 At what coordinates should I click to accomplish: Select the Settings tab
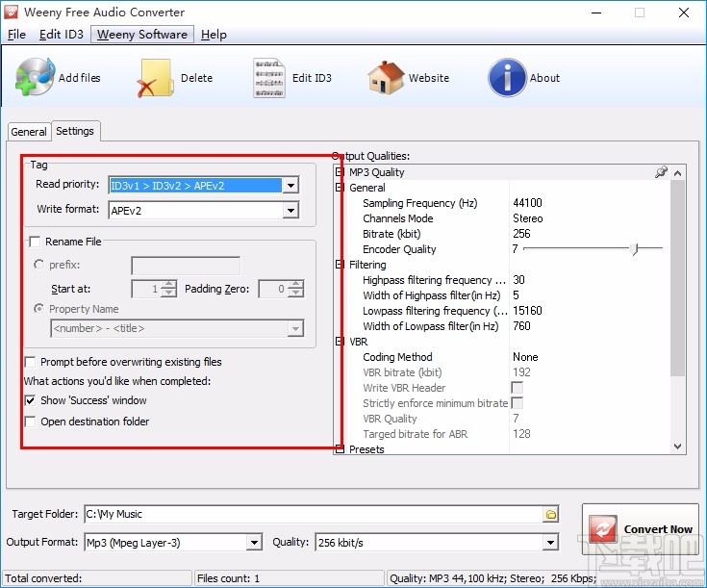coord(75,131)
